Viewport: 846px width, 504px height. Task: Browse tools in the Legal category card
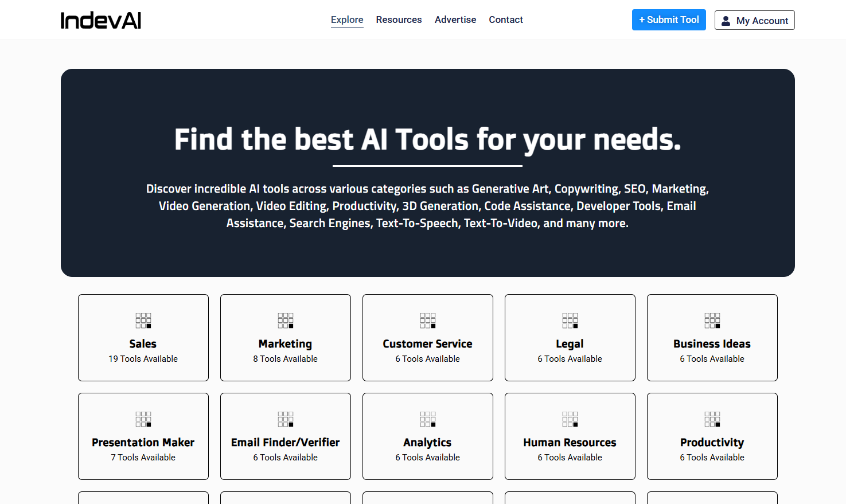(570, 338)
